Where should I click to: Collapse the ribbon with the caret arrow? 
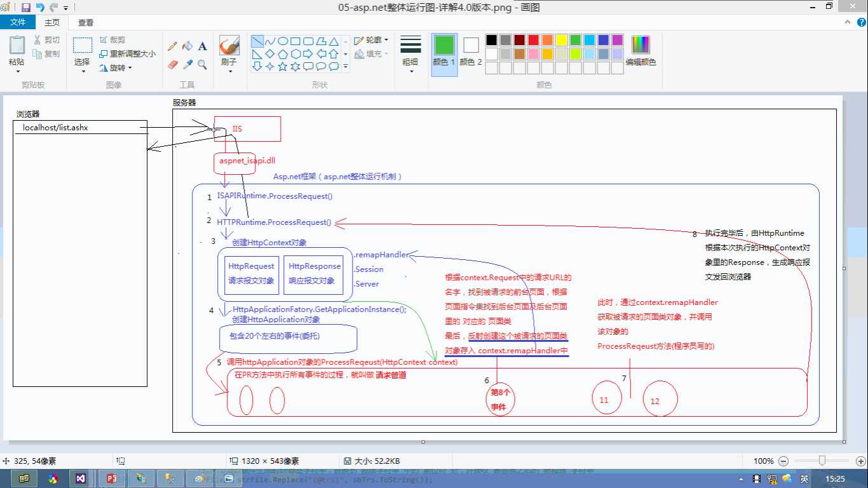[x=846, y=22]
